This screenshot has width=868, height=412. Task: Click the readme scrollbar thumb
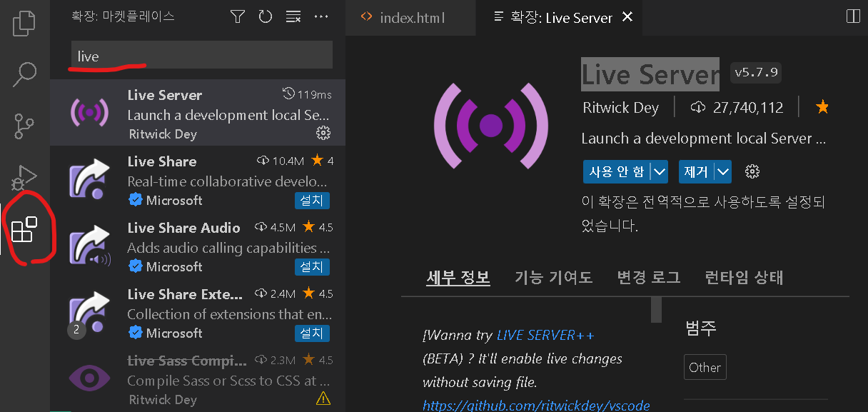coord(656,310)
